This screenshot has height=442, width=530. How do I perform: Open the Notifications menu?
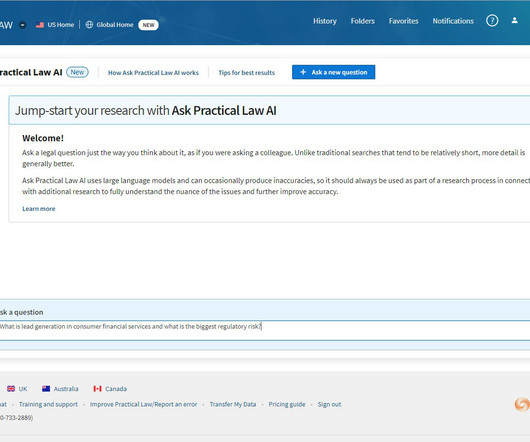point(453,21)
